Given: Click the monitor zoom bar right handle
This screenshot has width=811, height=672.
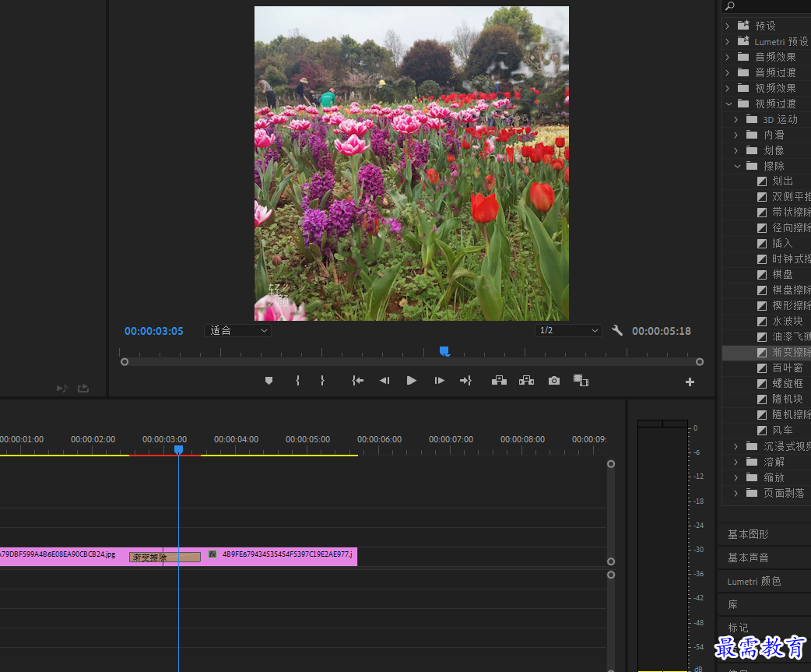Looking at the screenshot, I should [x=699, y=362].
